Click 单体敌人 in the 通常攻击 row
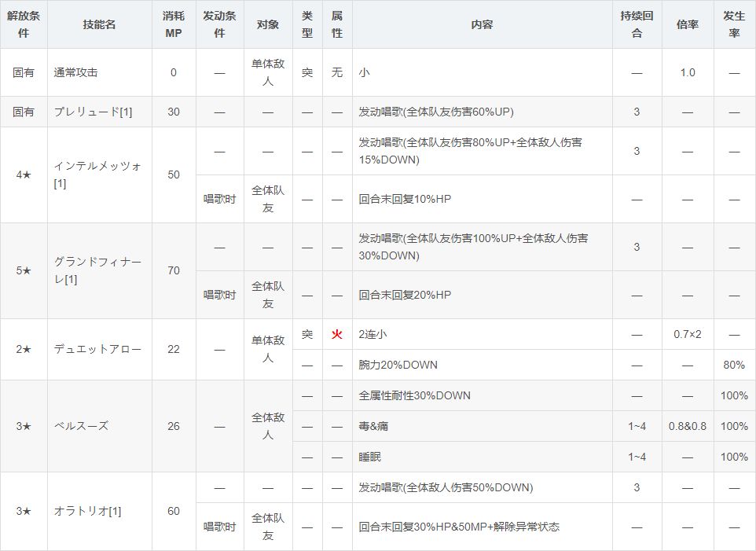756x551 pixels. 268,72
